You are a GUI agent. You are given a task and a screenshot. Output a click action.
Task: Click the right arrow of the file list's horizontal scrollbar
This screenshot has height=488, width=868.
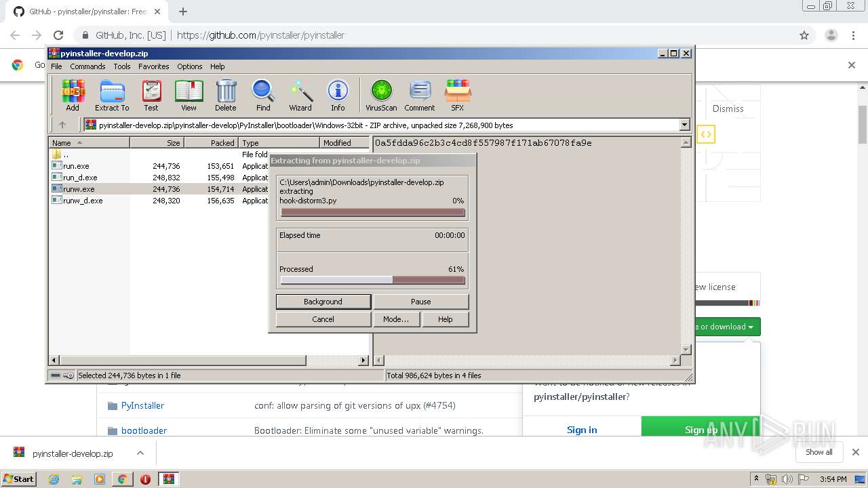coord(363,361)
